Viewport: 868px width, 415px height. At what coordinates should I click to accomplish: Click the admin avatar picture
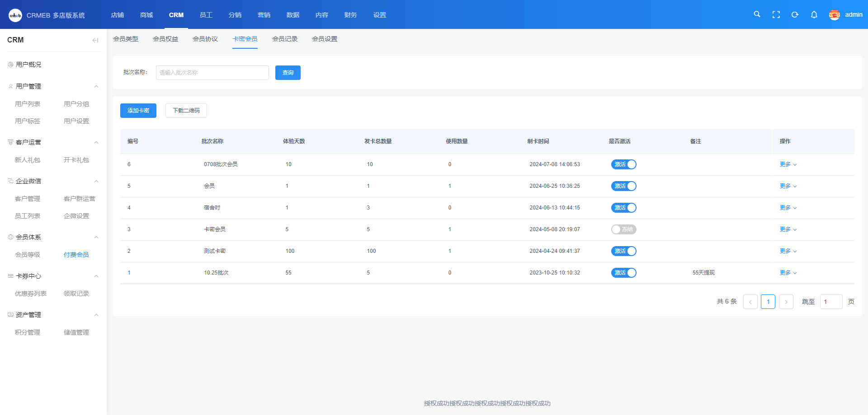(834, 15)
